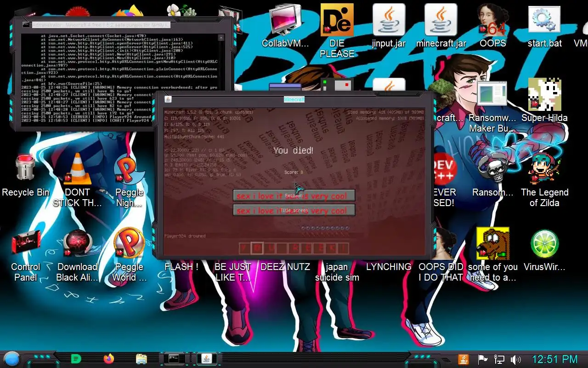Open the volume speaker tray icon
Screen dimensions: 588x368
pos(516,359)
